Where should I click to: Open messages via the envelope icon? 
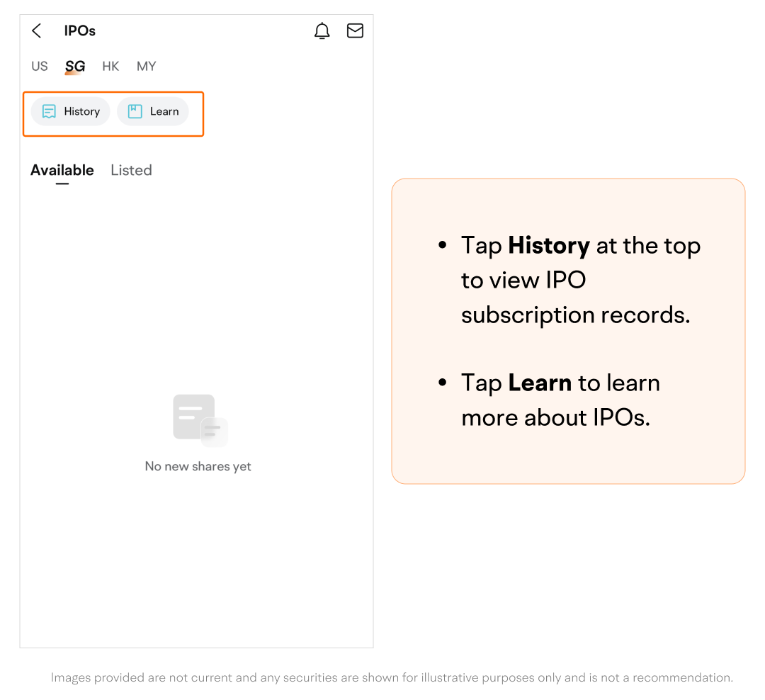click(355, 30)
